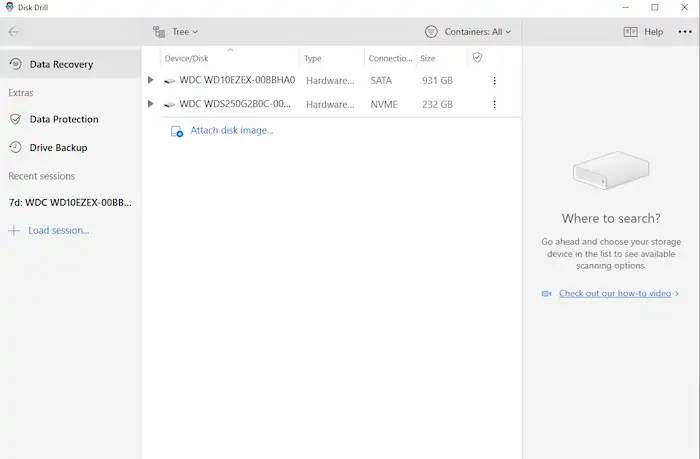Minimize the Disk Drill window
The height and width of the screenshot is (459, 700).
pyautogui.click(x=625, y=7)
